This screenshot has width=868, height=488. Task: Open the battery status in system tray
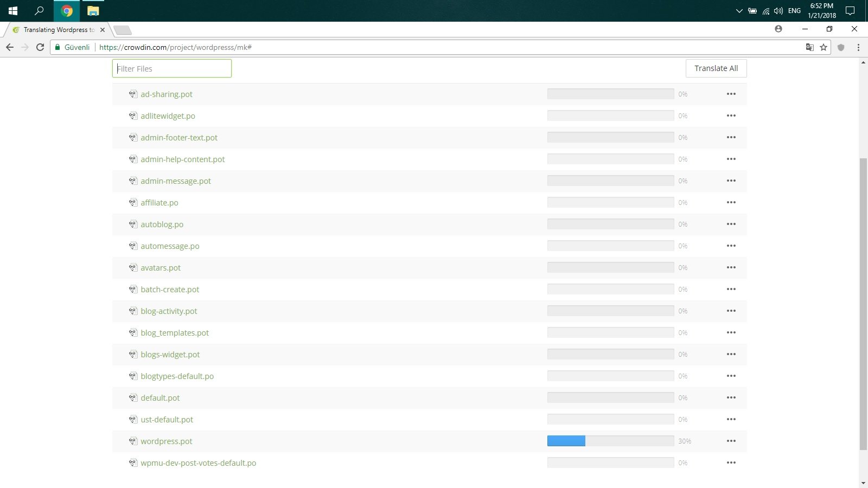[x=752, y=11]
